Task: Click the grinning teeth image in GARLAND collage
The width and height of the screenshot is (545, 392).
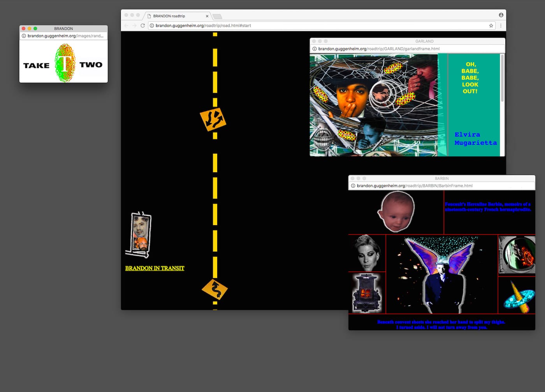Action: click(323, 139)
